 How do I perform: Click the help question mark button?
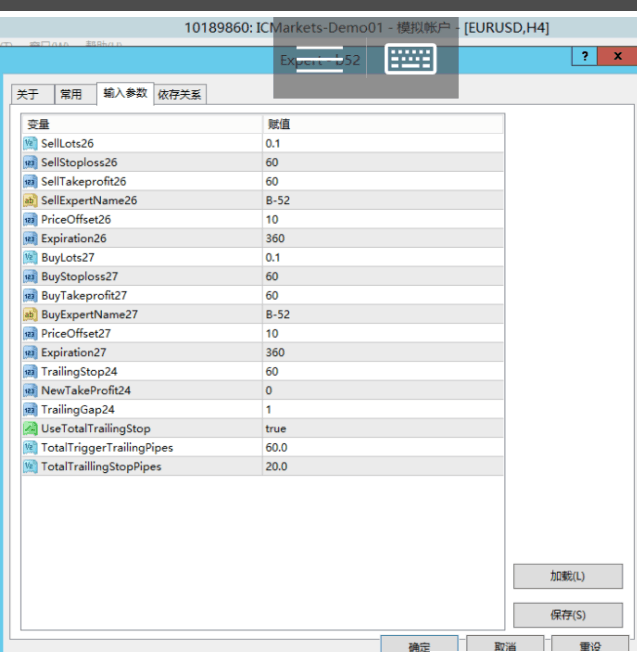(x=584, y=57)
